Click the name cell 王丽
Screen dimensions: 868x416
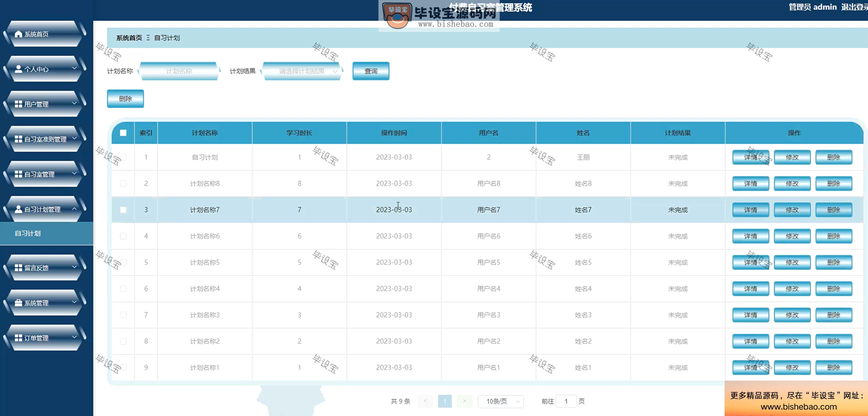583,157
